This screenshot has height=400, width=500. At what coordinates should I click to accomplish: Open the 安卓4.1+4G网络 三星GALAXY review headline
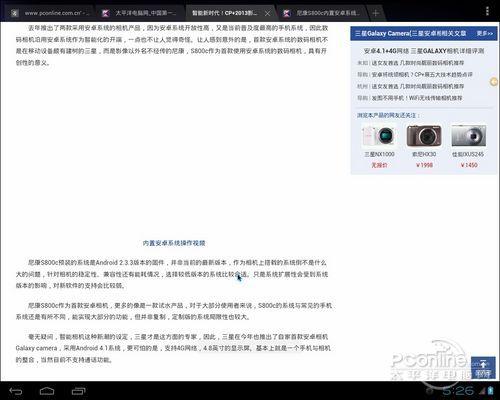[x=424, y=51]
